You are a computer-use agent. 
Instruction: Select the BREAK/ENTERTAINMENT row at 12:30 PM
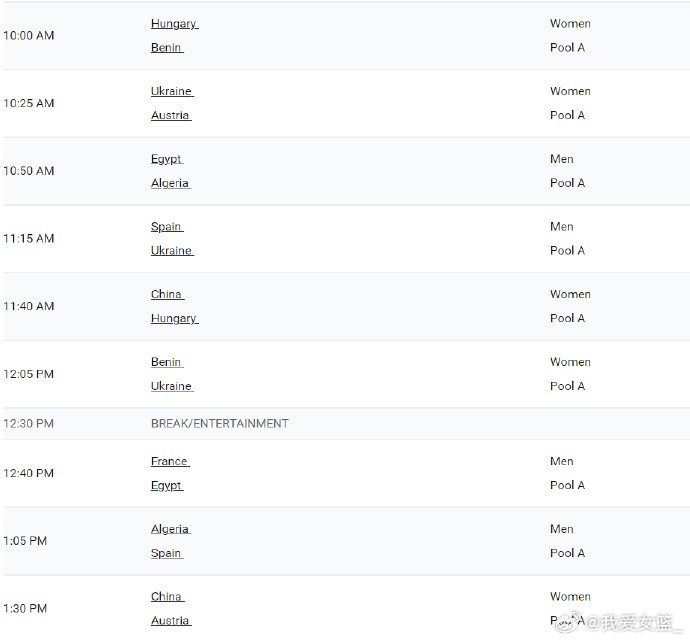pyautogui.click(x=219, y=424)
